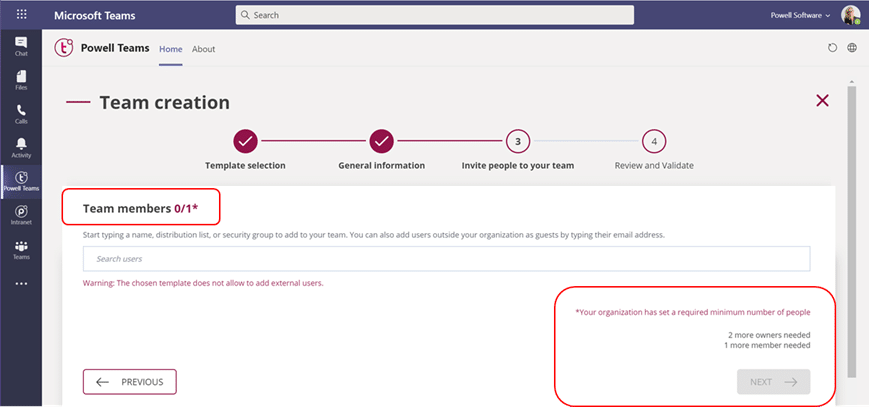Click the NEXT button
Viewport: 869px width, 407px height.
pos(773,382)
